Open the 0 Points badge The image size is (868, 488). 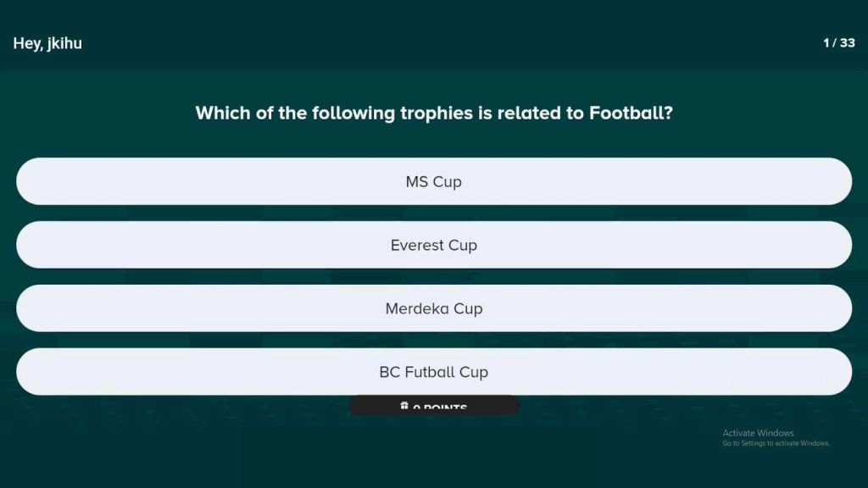(434, 405)
